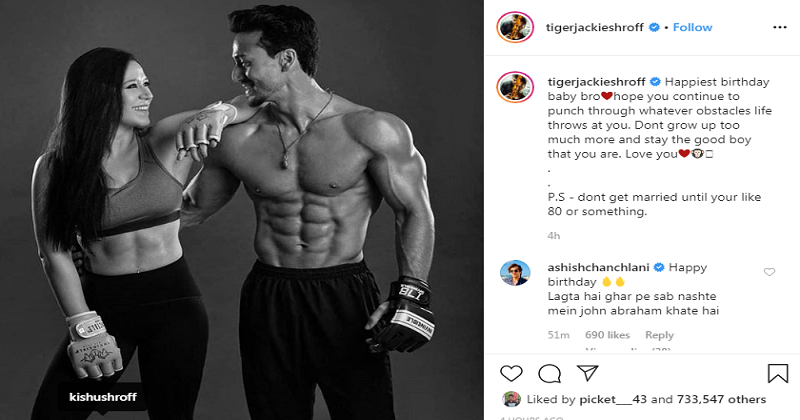
Task: Like the post with heart icon
Action: pyautogui.click(x=511, y=374)
